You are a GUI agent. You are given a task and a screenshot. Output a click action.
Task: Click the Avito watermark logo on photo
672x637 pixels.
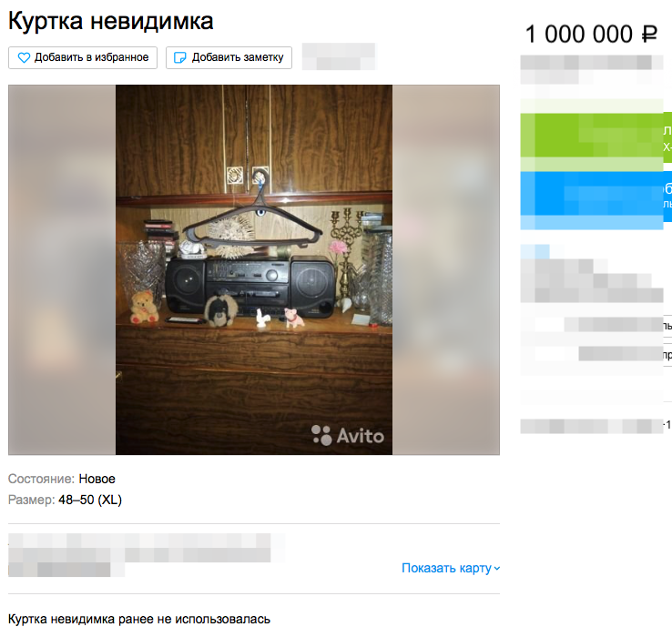coord(348,436)
